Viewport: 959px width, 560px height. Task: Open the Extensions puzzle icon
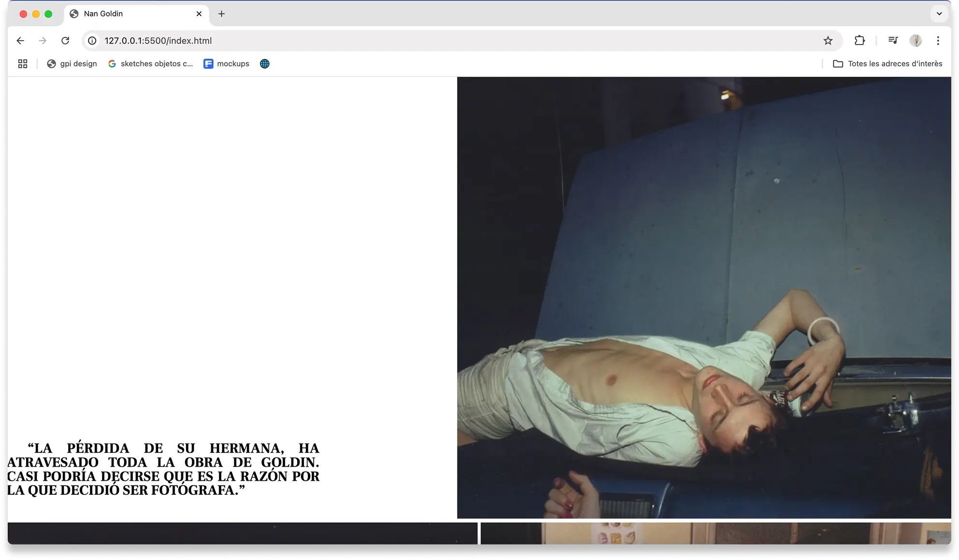click(859, 41)
